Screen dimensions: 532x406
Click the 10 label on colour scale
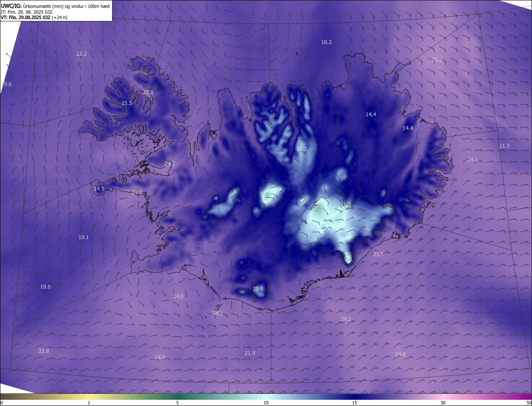(266, 403)
